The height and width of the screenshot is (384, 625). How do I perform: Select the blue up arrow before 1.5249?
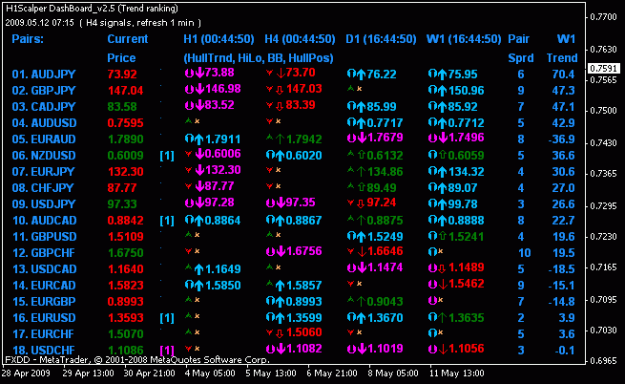[361, 237]
